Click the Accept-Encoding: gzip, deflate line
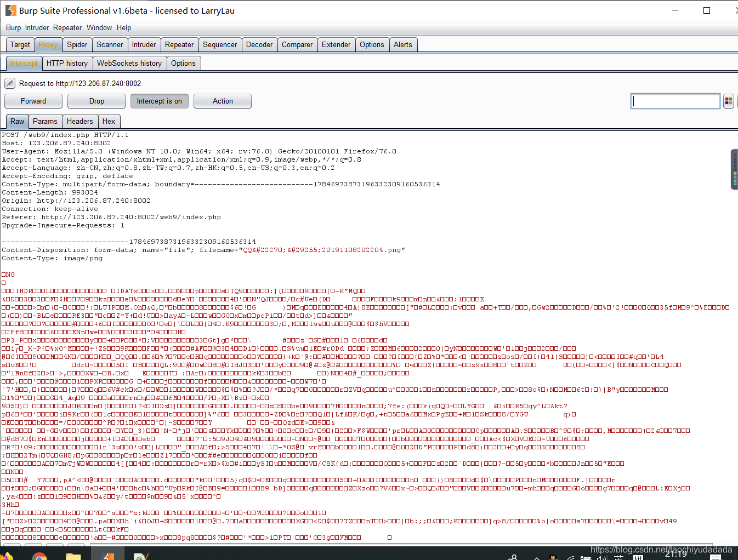Screen dimensions: 738x560 point(67,176)
